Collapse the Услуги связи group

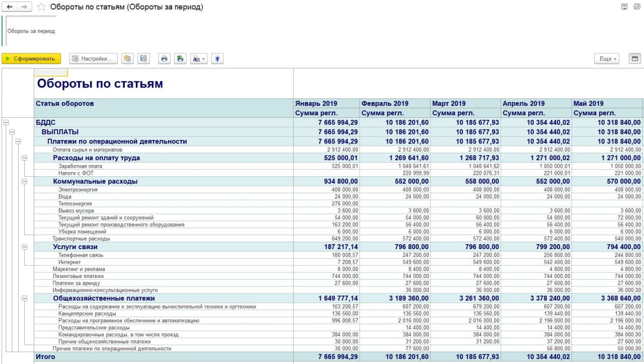click(x=24, y=247)
